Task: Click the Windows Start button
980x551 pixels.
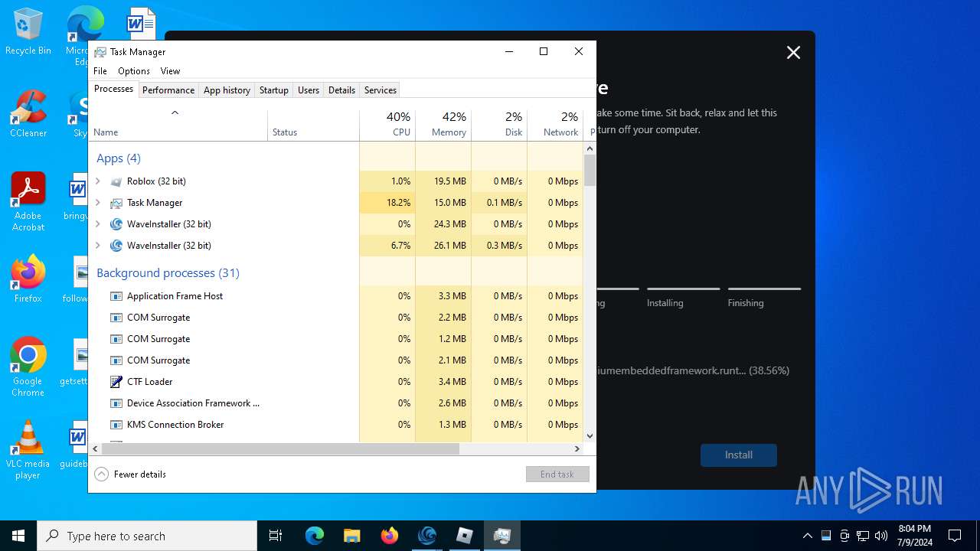Action: pyautogui.click(x=18, y=536)
